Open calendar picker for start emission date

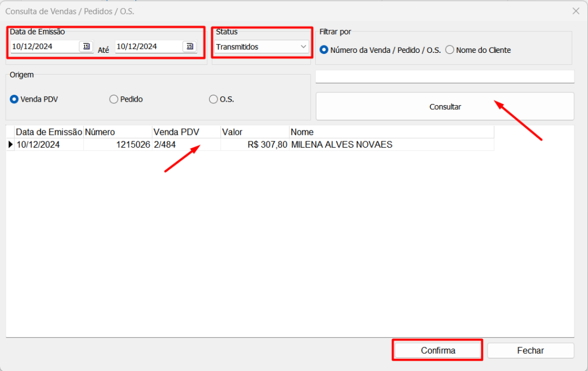(86, 47)
